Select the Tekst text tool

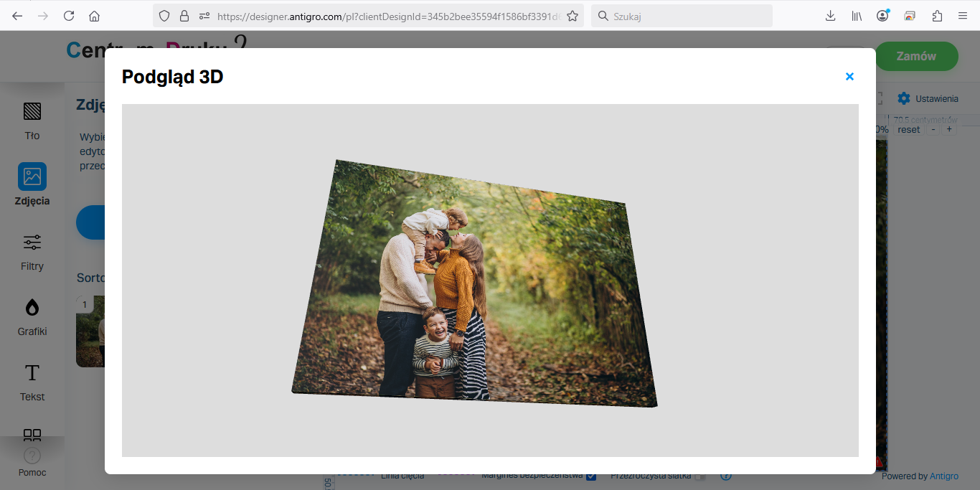coord(32,382)
